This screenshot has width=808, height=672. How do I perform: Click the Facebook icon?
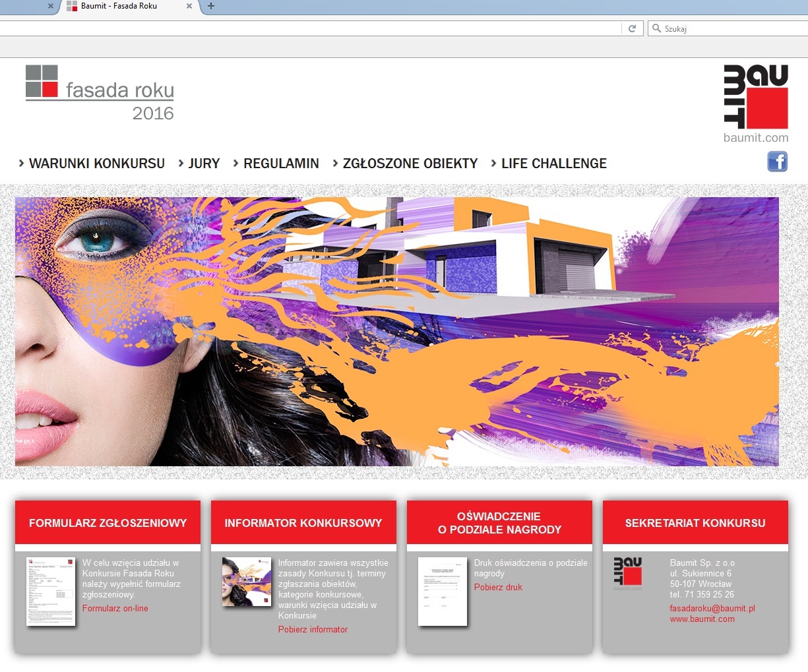pos(778,162)
